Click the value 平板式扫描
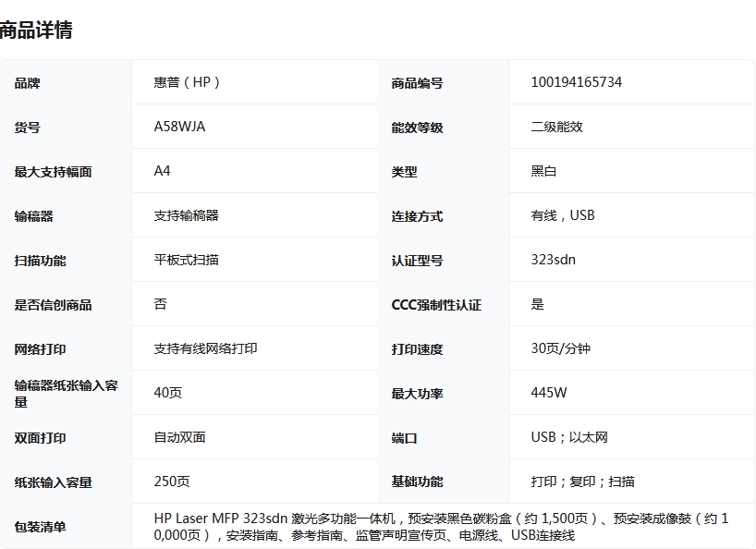This screenshot has width=756, height=549. pyautogui.click(x=186, y=260)
